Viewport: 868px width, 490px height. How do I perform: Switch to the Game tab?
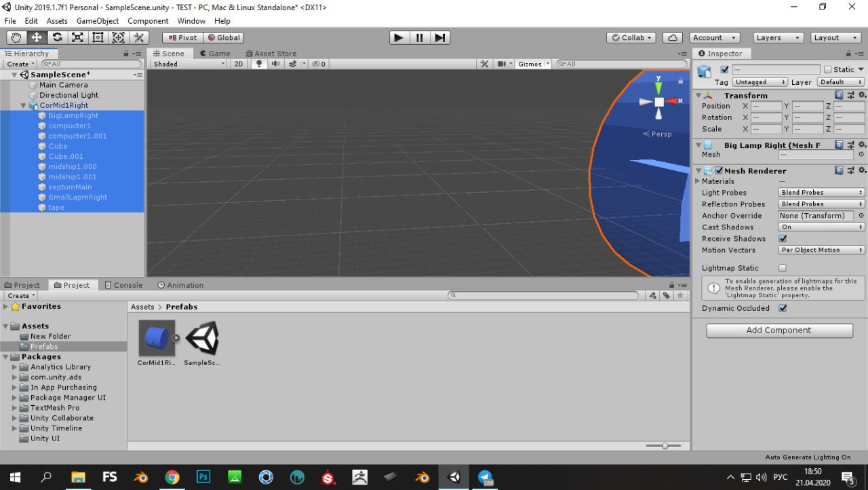click(x=214, y=54)
